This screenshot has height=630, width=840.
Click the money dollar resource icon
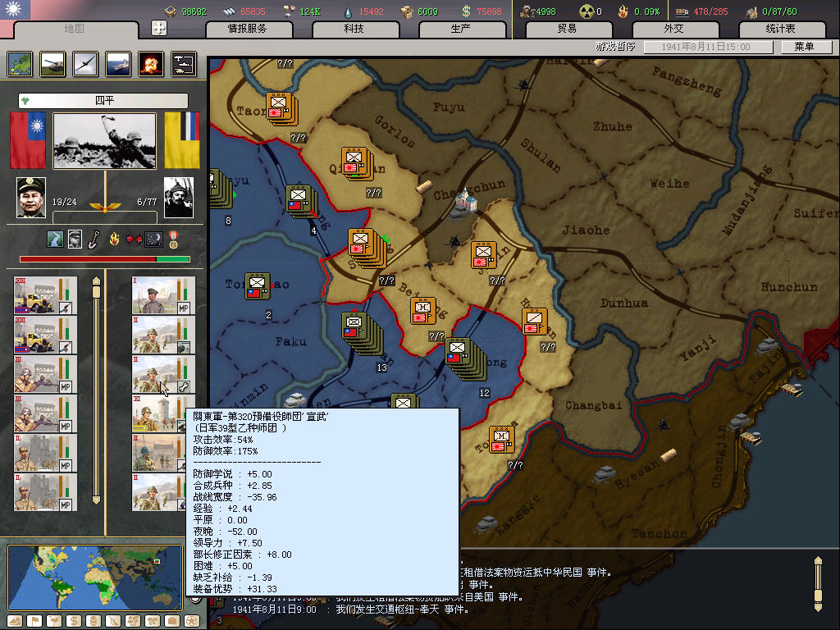(467, 11)
